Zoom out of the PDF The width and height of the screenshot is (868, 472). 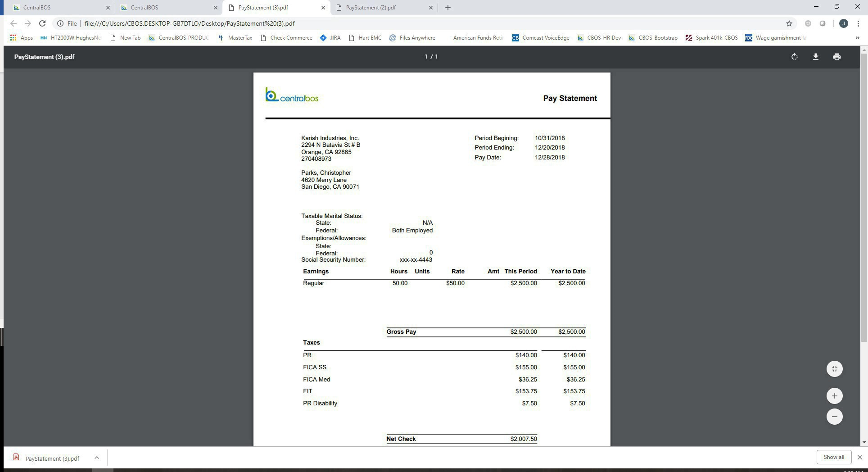[834, 417]
